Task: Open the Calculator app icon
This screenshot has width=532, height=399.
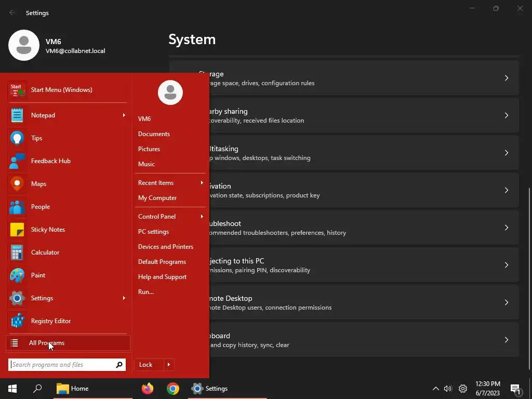Action: click(x=17, y=252)
